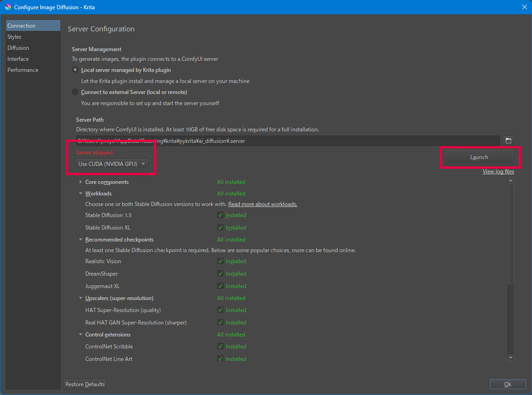Open the Interface settings page
The image size is (532, 395).
pyautogui.click(x=33, y=59)
